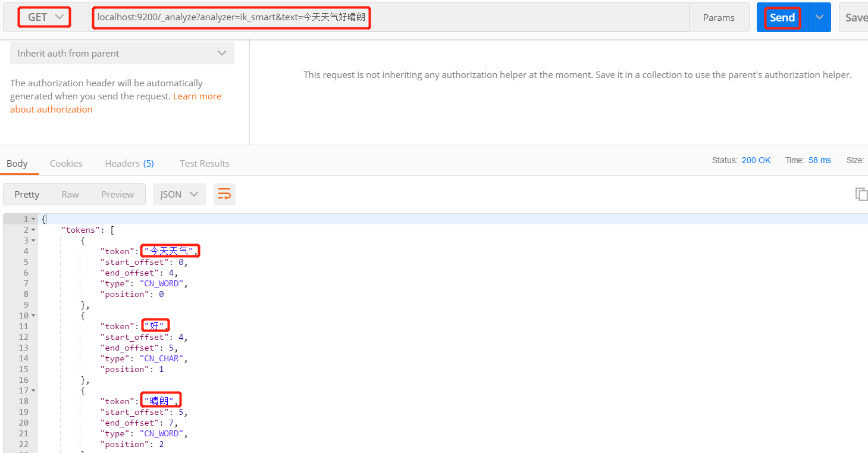Screen dimensions: 868x453
Task: Select the Pretty view mode
Action: coord(27,194)
